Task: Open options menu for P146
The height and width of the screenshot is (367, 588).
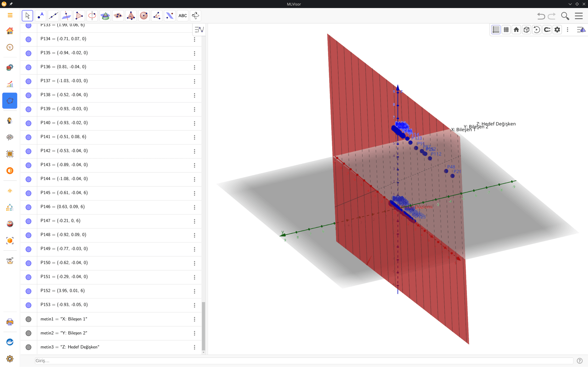Action: [195, 207]
